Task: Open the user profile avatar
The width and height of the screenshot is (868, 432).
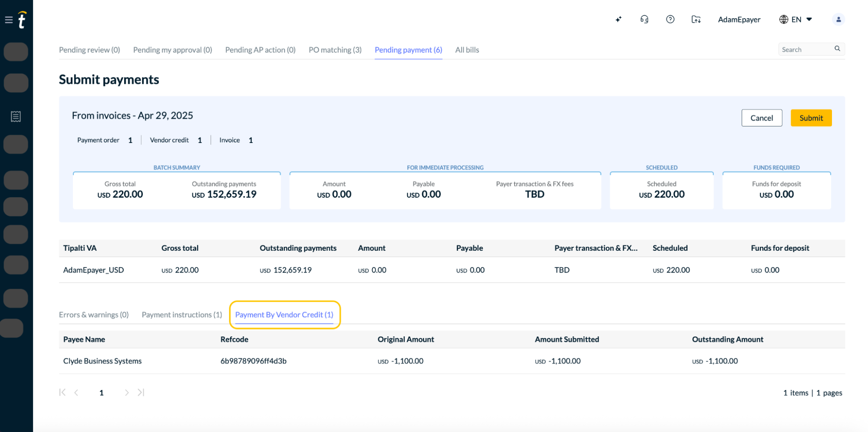Action: (x=838, y=20)
